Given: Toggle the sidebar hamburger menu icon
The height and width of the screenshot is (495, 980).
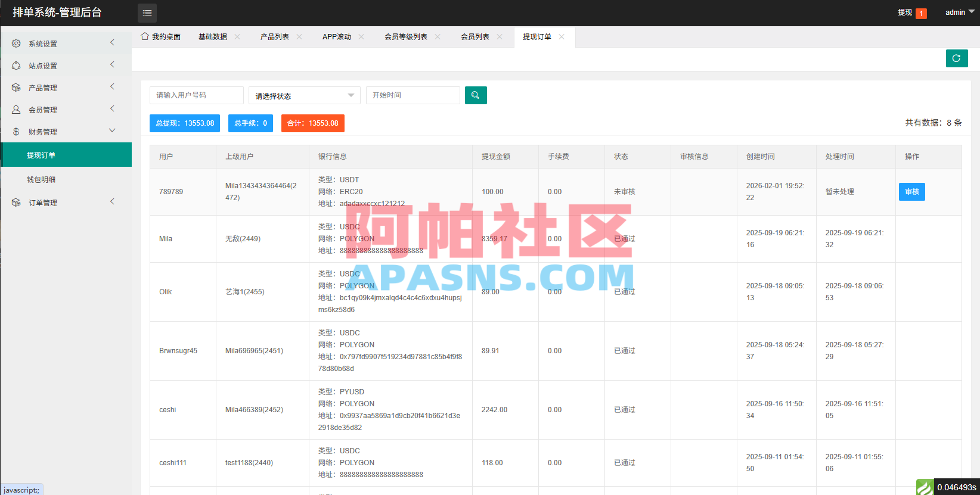Looking at the screenshot, I should (147, 13).
